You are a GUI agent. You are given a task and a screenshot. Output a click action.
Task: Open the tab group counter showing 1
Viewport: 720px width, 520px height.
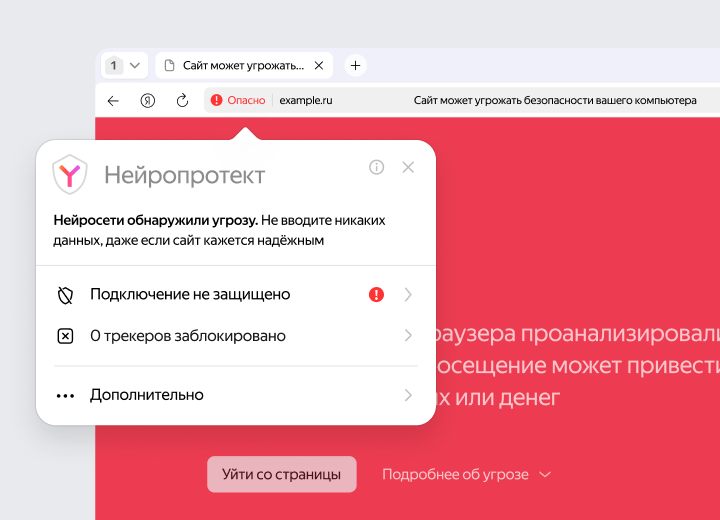click(113, 66)
